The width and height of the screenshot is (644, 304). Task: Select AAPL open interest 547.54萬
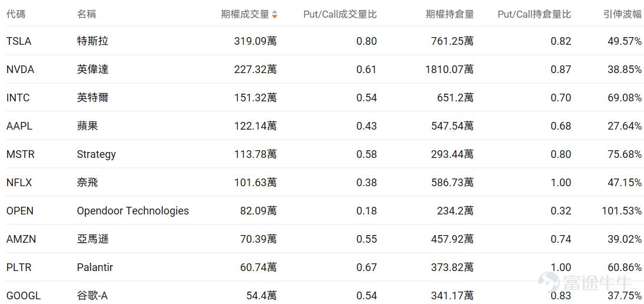pos(453,126)
